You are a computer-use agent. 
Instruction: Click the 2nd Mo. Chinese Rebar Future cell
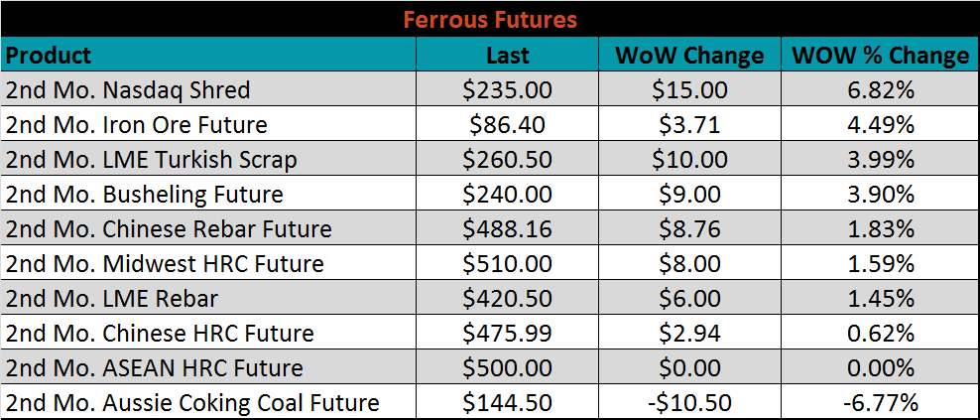pyautogui.click(x=208, y=228)
